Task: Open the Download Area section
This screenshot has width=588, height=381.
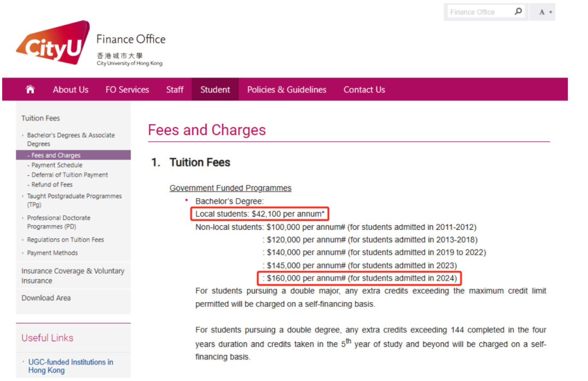Action: pos(46,298)
